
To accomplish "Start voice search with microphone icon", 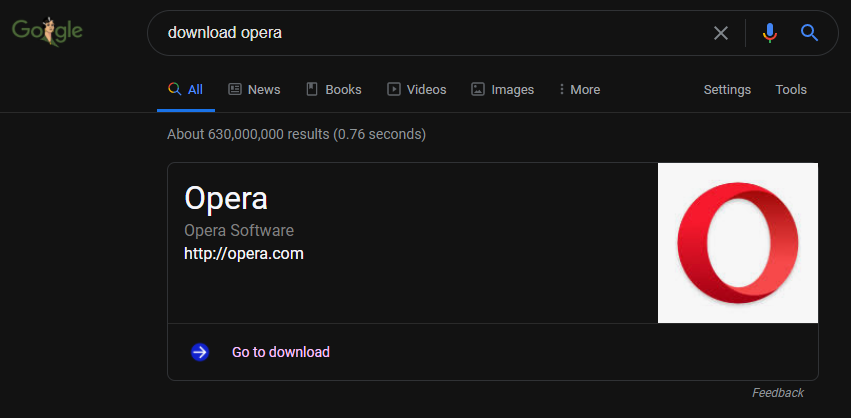I will click(769, 33).
